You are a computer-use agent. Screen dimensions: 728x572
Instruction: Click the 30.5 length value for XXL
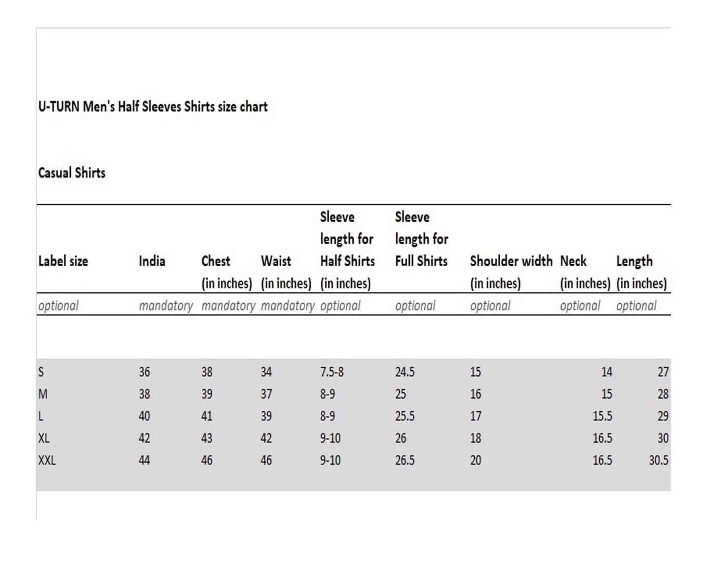658,460
